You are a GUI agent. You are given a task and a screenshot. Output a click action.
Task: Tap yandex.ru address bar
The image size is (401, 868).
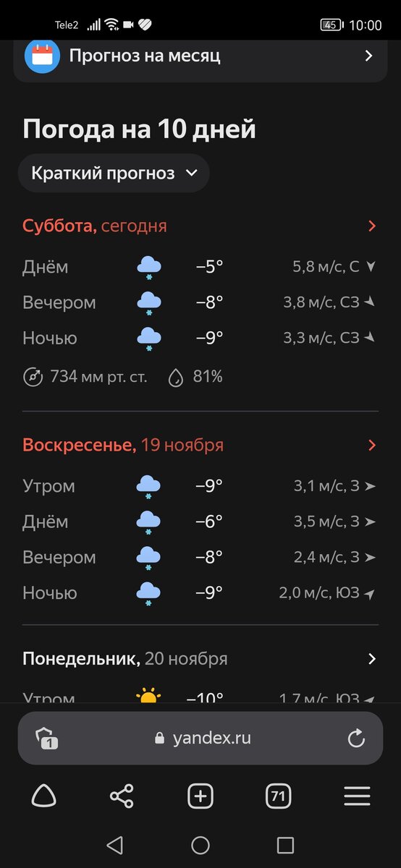(200, 738)
